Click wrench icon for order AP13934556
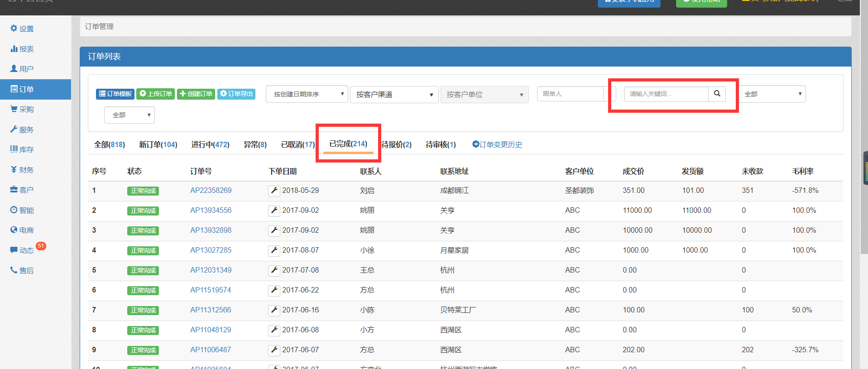 273,211
